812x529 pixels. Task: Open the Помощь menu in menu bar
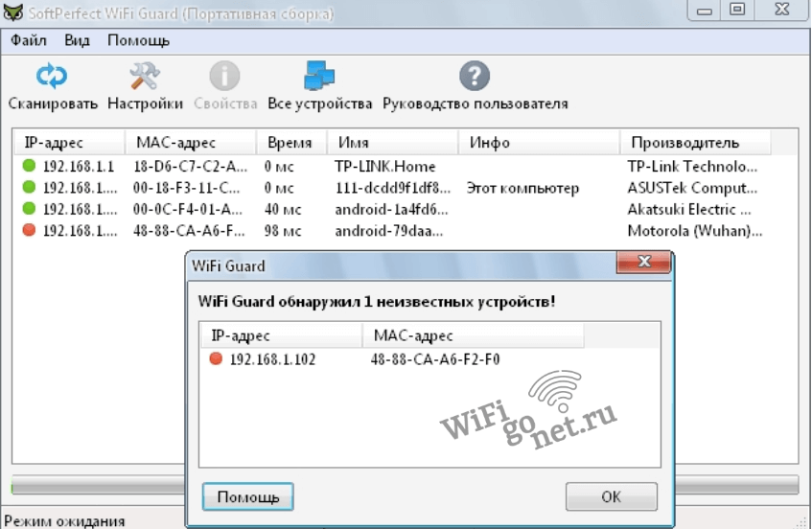(x=138, y=40)
